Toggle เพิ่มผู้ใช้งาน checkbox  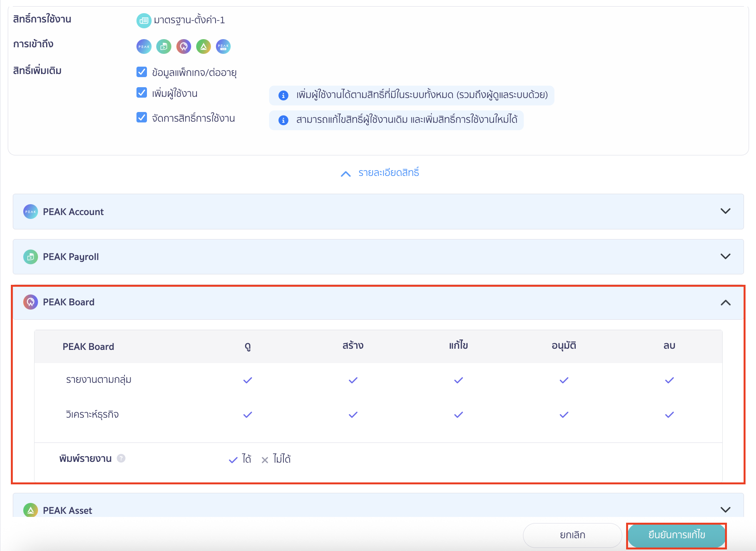point(142,93)
